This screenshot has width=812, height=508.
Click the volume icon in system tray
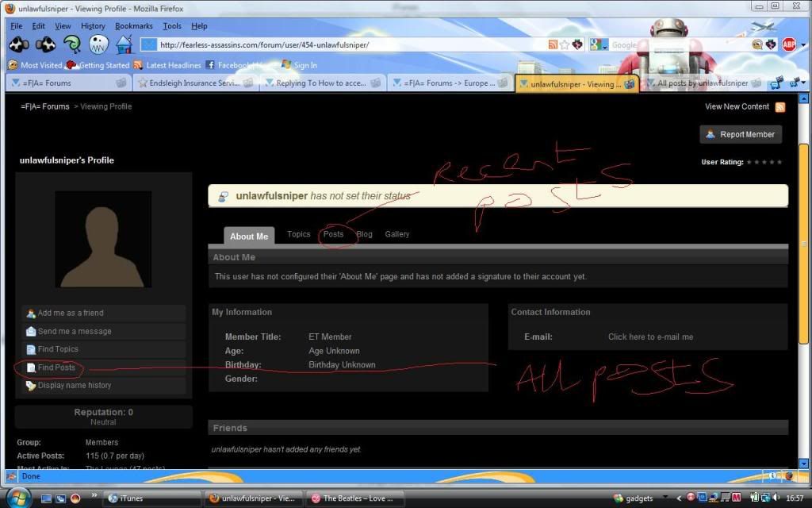tap(776, 498)
